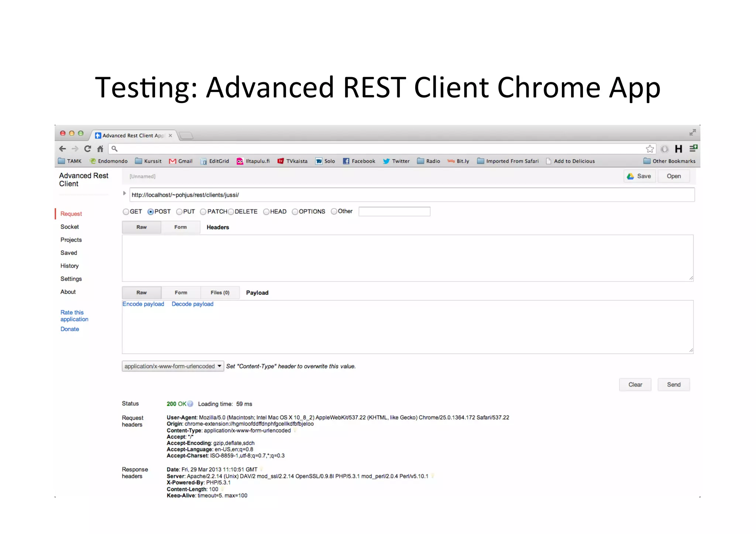Bookmark this page with the star icon
The width and height of the screenshot is (756, 534).
coord(650,149)
